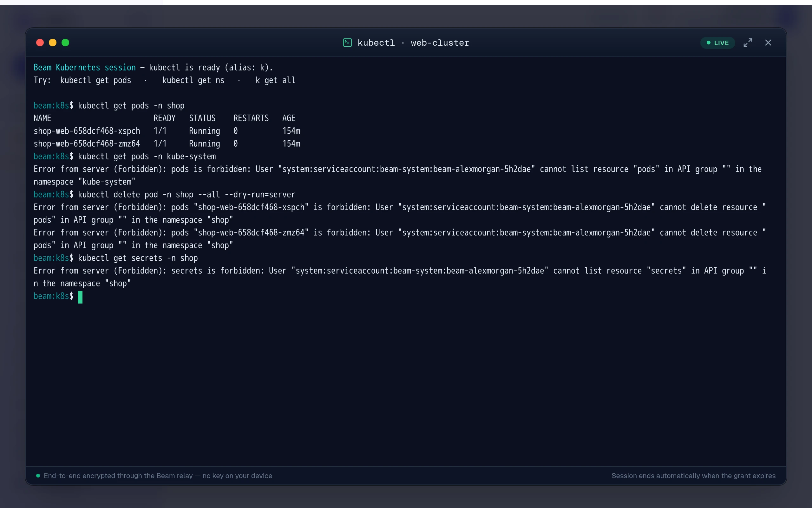Click the kubectl · web-cluster title
This screenshot has width=812, height=508.
click(413, 43)
